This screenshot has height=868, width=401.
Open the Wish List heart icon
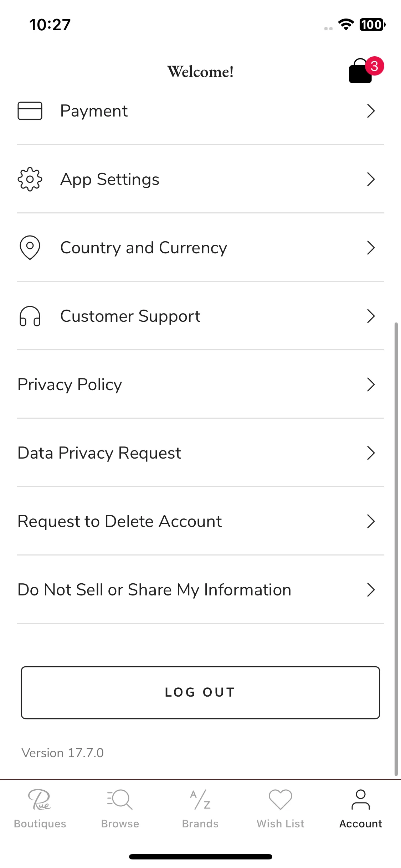pos(281,799)
